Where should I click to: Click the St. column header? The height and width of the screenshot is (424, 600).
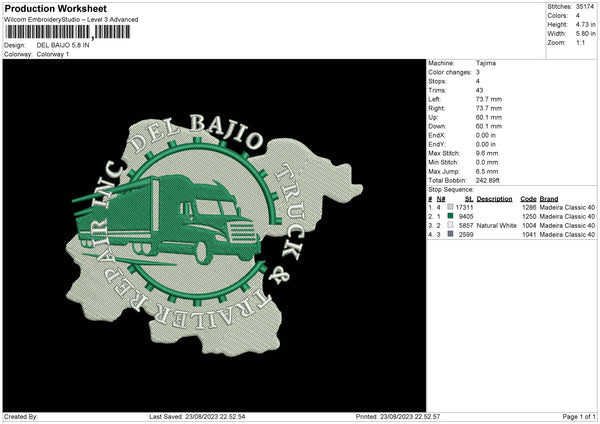469,199
